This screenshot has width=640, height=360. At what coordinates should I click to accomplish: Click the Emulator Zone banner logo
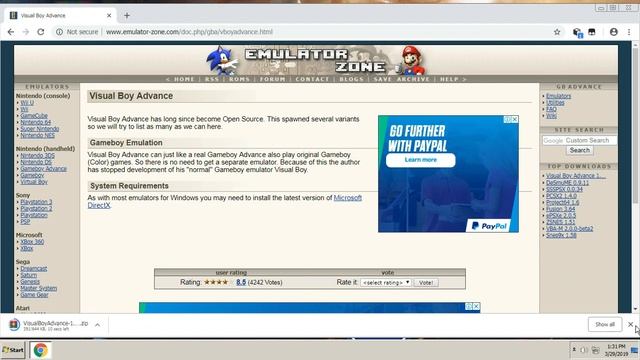[x=315, y=60]
